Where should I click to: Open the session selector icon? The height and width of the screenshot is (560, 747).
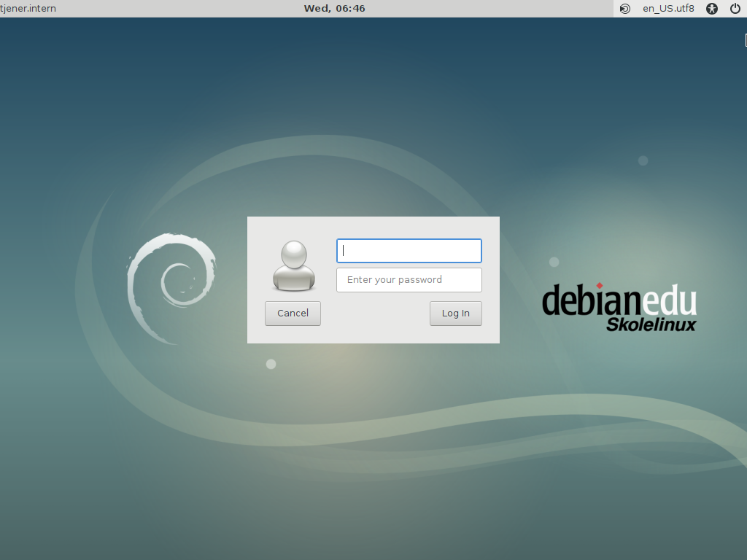[x=625, y=9]
